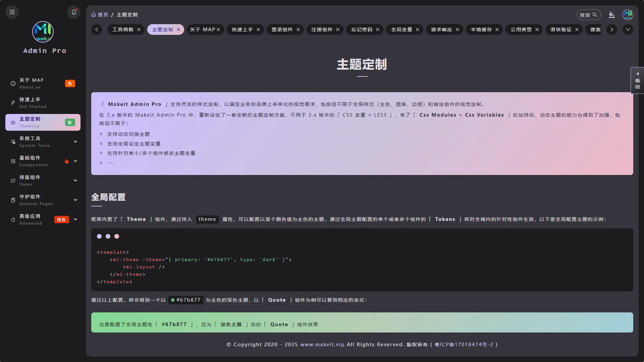This screenshot has width=644, height=362.
Task: Click the 主题定制 page title
Action: (362, 64)
